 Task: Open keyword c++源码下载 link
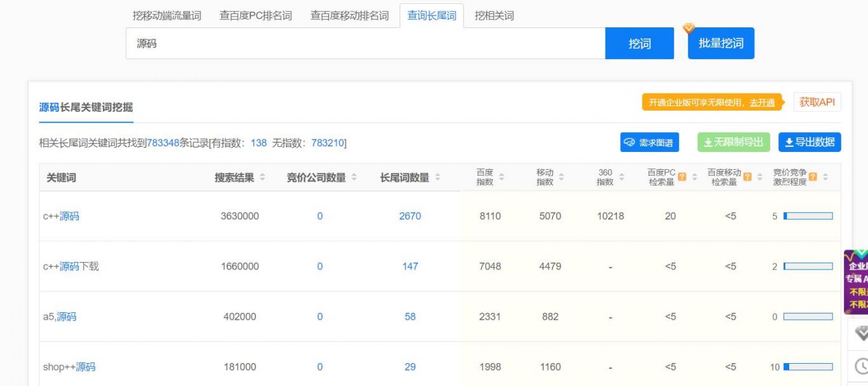71,266
